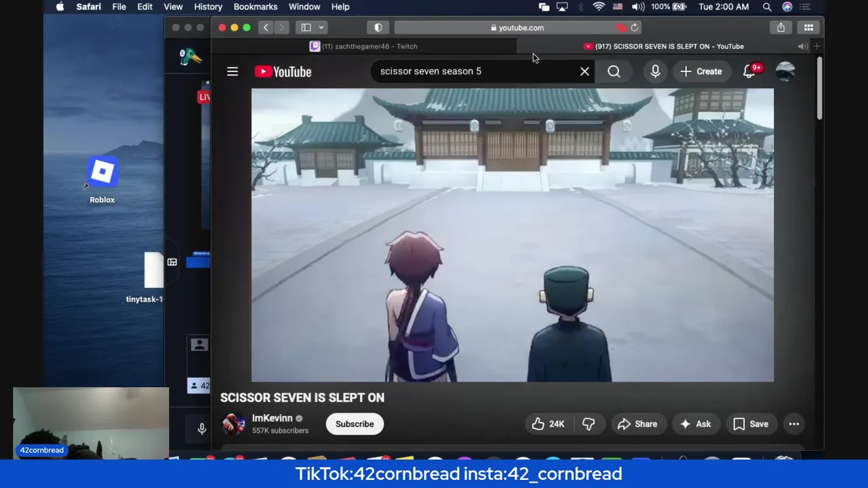868x488 pixels.
Task: Switch to the zachthegamer46 Twitch tab
Action: [363, 46]
